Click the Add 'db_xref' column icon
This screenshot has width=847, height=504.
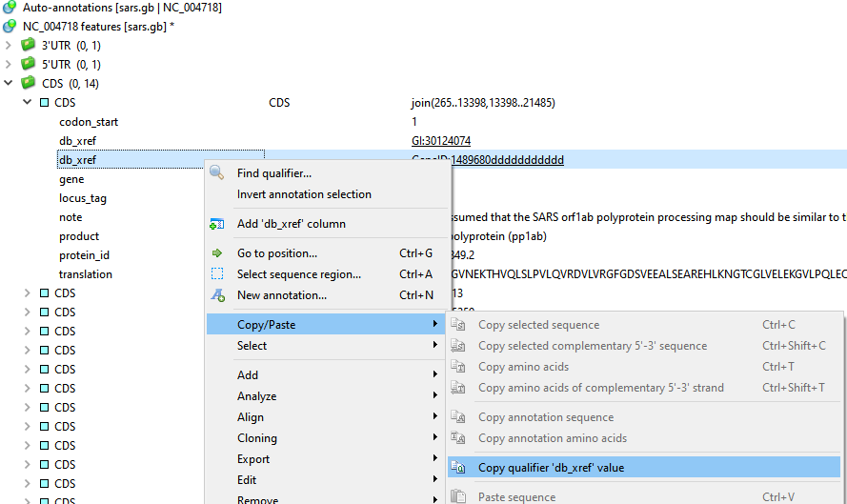[217, 224]
